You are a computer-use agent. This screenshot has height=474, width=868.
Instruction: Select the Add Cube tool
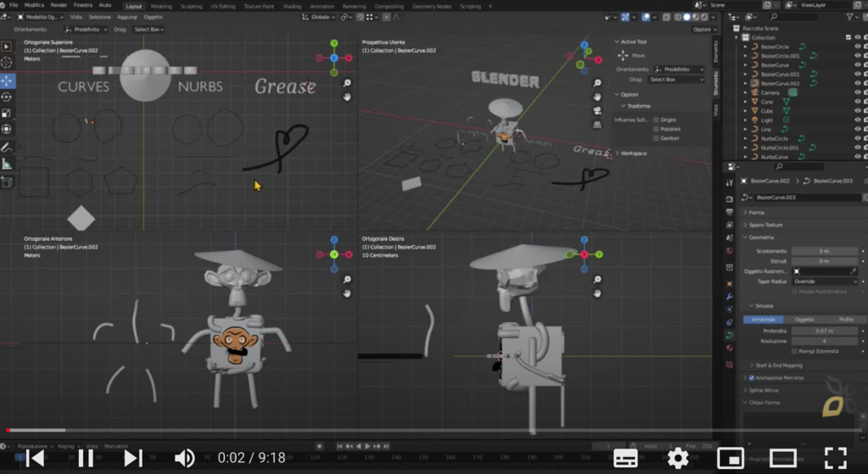coord(7,182)
